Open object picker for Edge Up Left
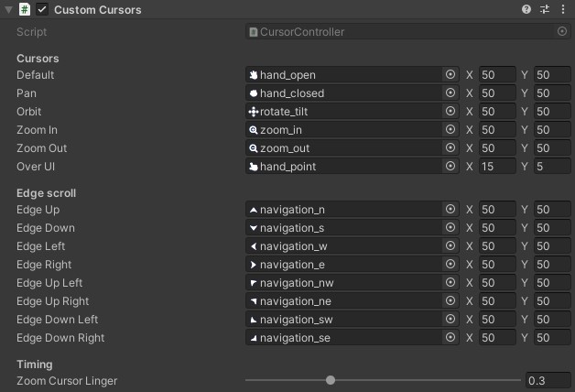Screen dimensions: 575x392 (x=450, y=282)
